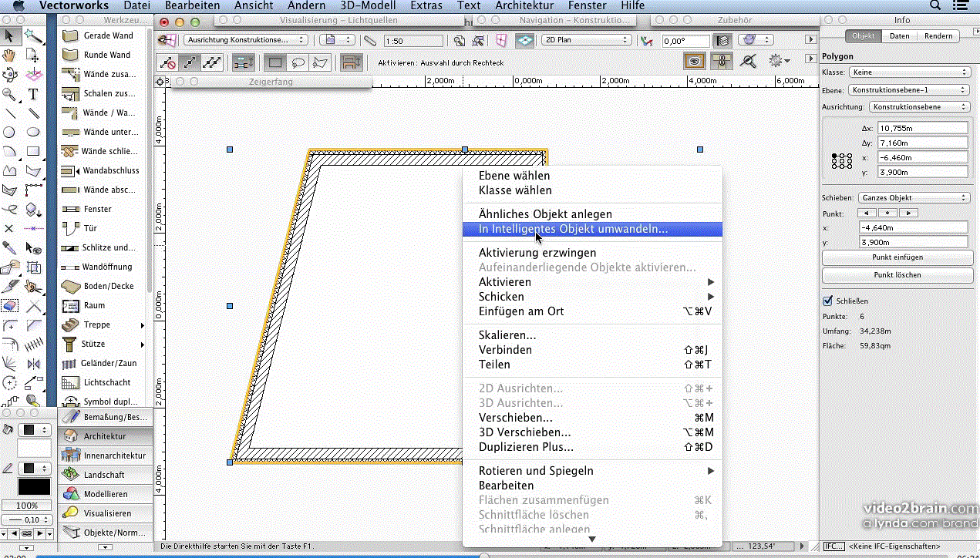This screenshot has height=558, width=980.
Task: Toggle the no-resize interactive scaling mode
Action: [167, 62]
